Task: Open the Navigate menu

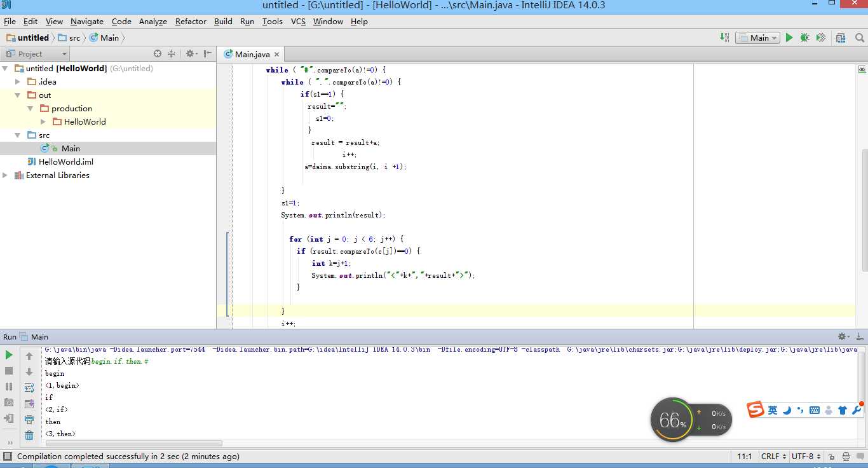Action: click(x=87, y=21)
